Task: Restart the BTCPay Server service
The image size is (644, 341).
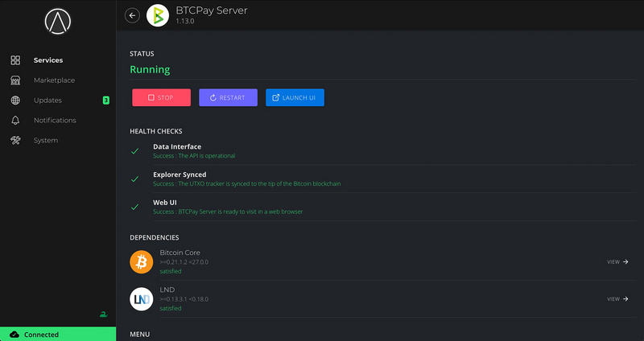Action: [228, 97]
